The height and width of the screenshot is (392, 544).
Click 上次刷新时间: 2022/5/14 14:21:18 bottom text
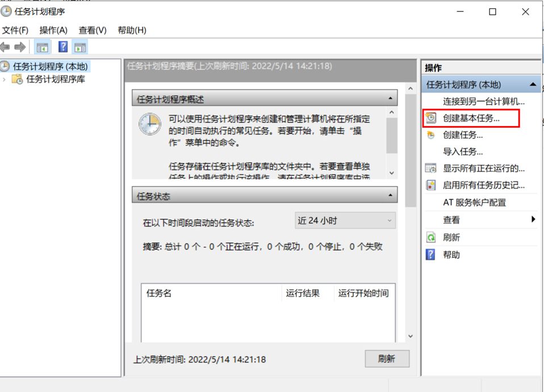pyautogui.click(x=199, y=360)
